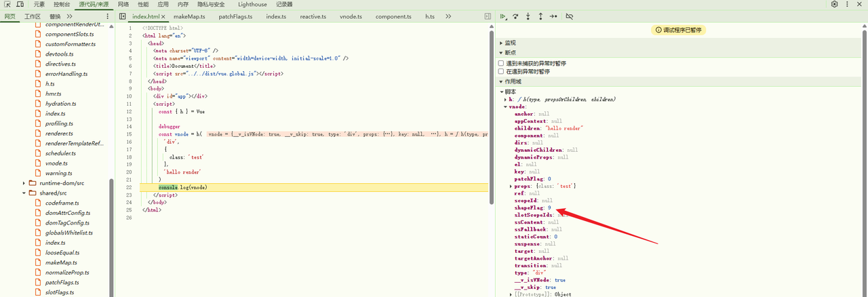The width and height of the screenshot is (868, 297).
Task: Switch to 元素 Elements panel
Action: pyautogui.click(x=39, y=4)
